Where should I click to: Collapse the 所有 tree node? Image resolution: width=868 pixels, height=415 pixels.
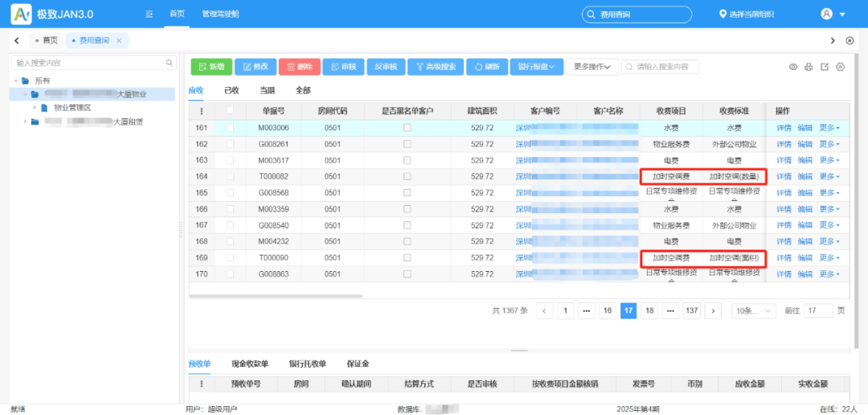pos(16,81)
